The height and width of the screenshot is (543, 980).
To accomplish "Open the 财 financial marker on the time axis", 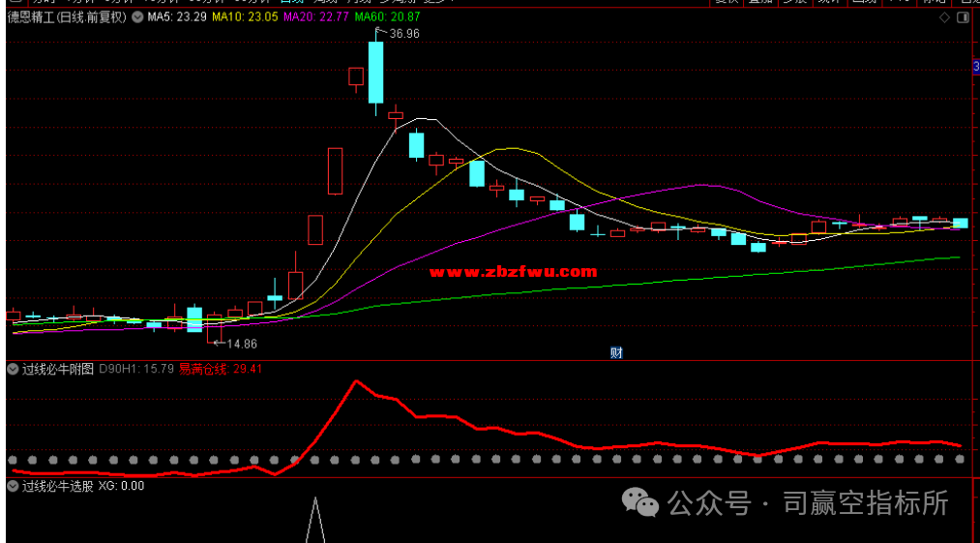I will coord(616,353).
